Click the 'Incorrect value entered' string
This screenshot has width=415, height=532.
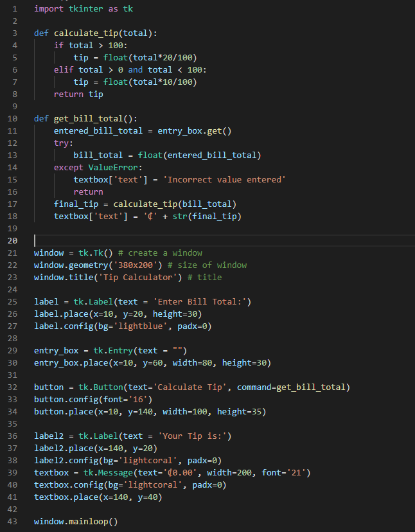point(224,180)
